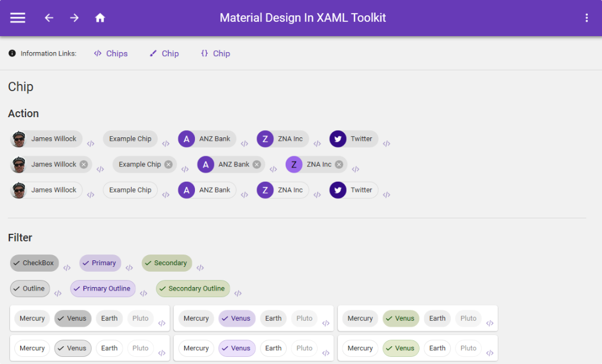Show XAML code beside outlined James Willock chip

pyautogui.click(x=91, y=195)
